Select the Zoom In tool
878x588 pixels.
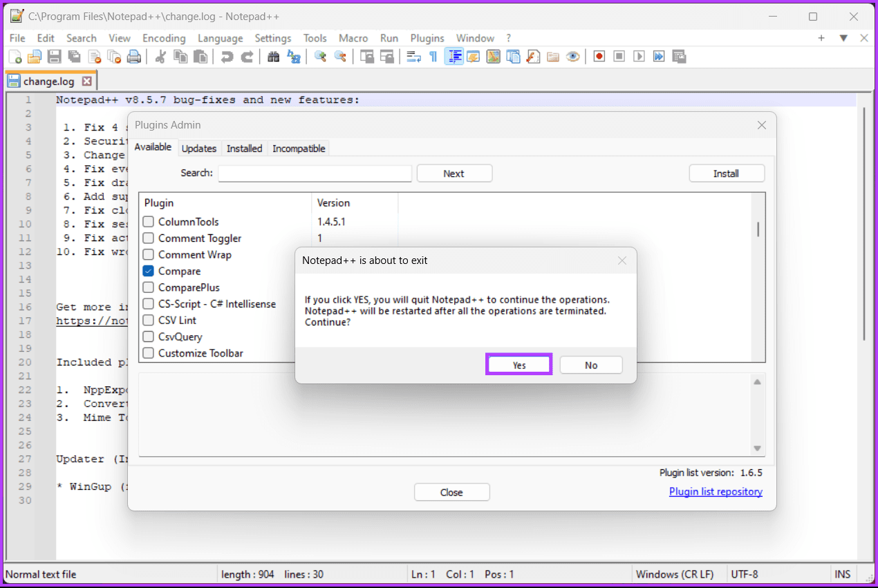pyautogui.click(x=320, y=56)
